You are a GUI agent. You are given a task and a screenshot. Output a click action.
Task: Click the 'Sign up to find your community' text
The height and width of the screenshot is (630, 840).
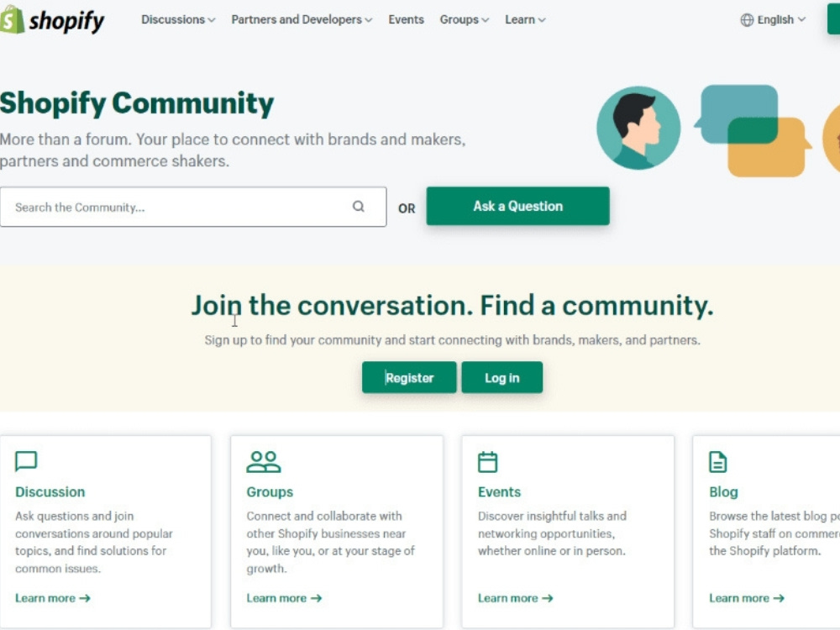452,340
